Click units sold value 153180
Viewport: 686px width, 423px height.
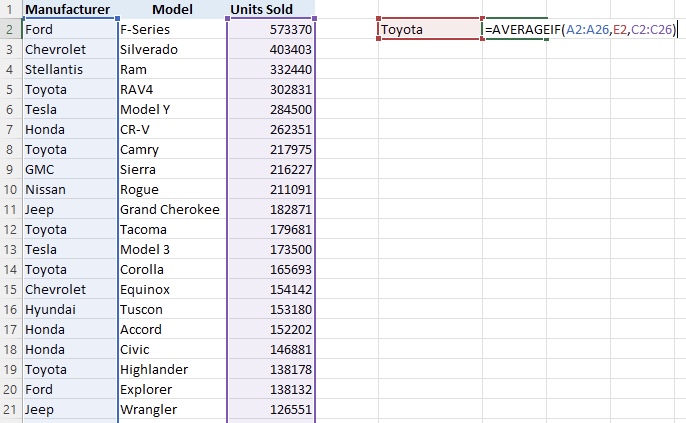coord(271,309)
